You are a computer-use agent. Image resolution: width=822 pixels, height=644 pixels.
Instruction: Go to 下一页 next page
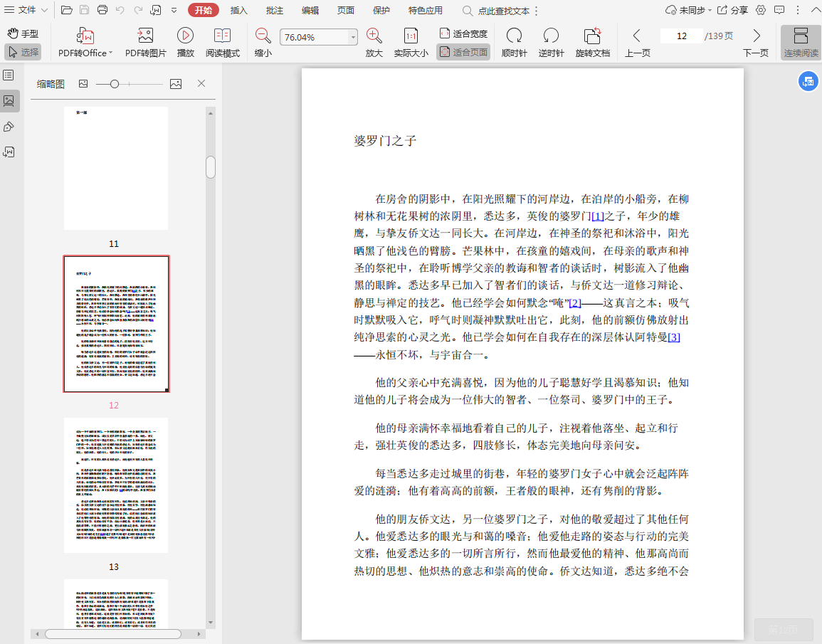756,43
